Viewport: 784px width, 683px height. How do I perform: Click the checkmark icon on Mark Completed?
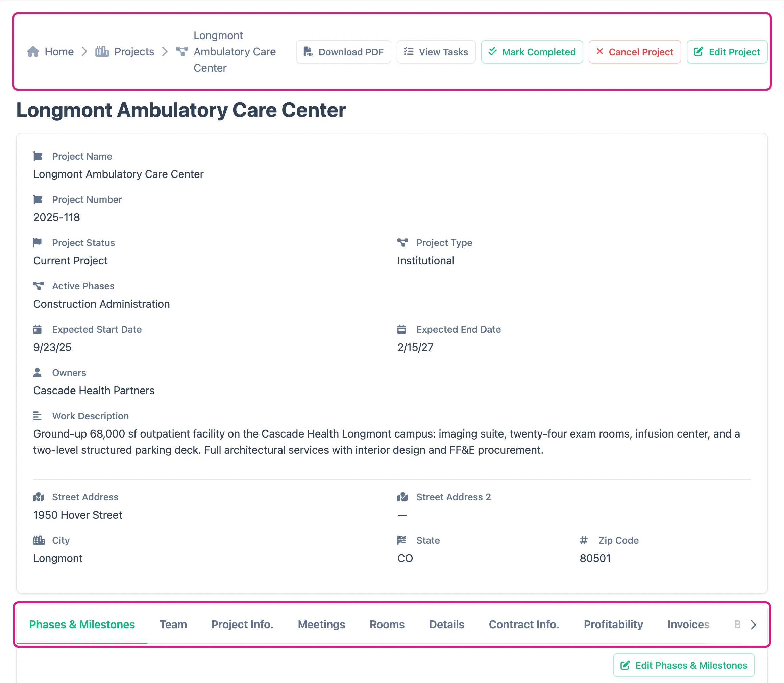(492, 51)
